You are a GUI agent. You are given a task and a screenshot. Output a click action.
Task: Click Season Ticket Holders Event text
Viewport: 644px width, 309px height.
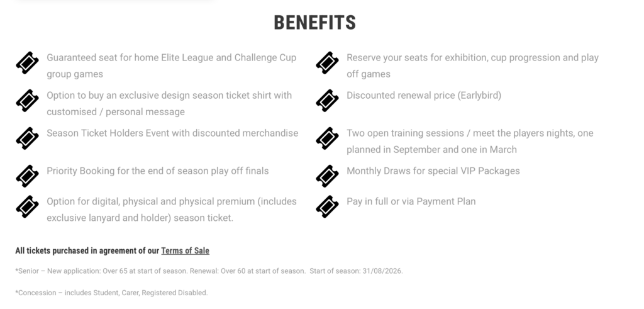172,133
